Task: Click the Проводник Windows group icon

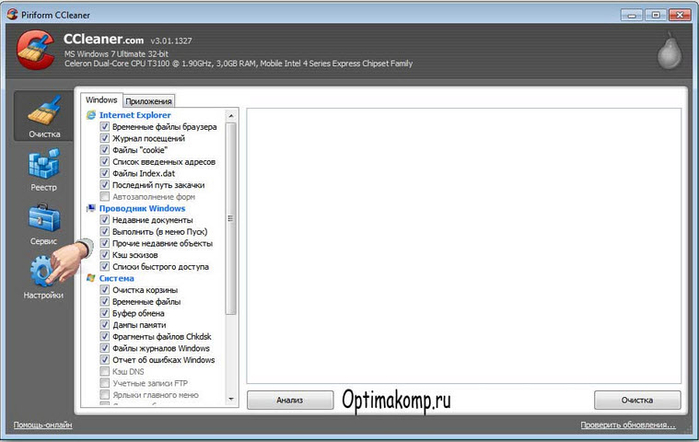Action: [91, 208]
